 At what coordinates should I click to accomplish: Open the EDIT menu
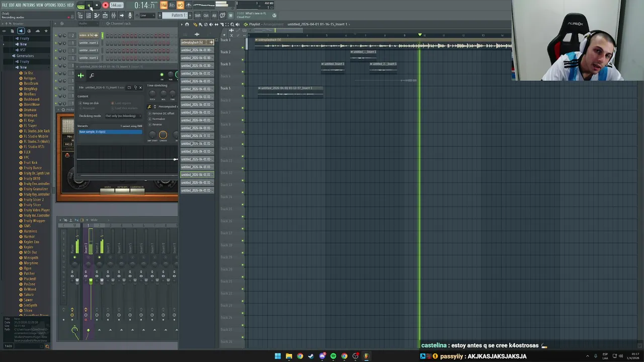click(x=12, y=5)
